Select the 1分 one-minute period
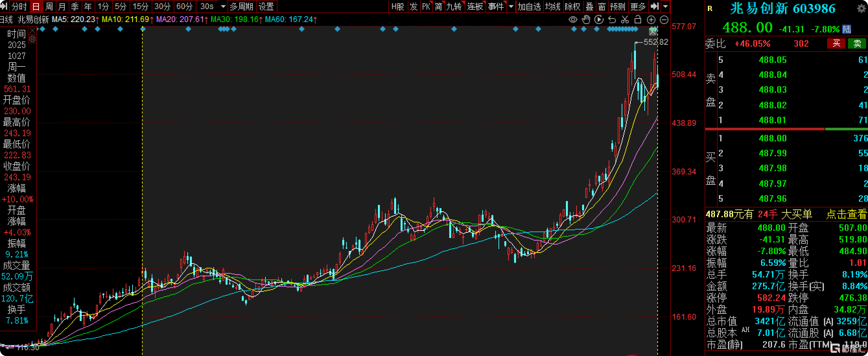868x356 pixels. coord(103,6)
